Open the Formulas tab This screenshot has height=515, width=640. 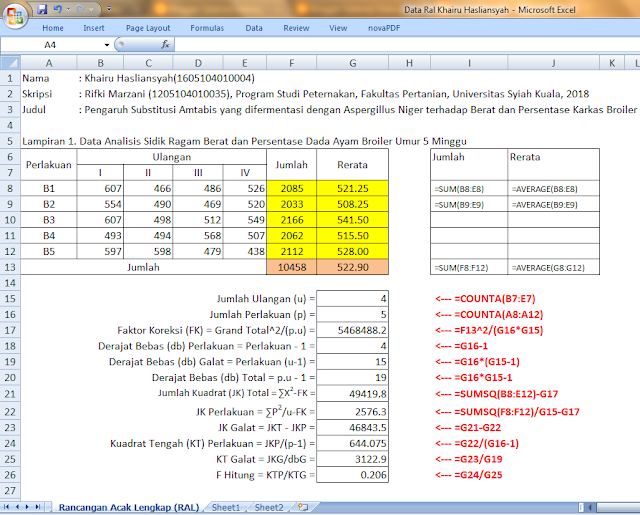click(207, 28)
